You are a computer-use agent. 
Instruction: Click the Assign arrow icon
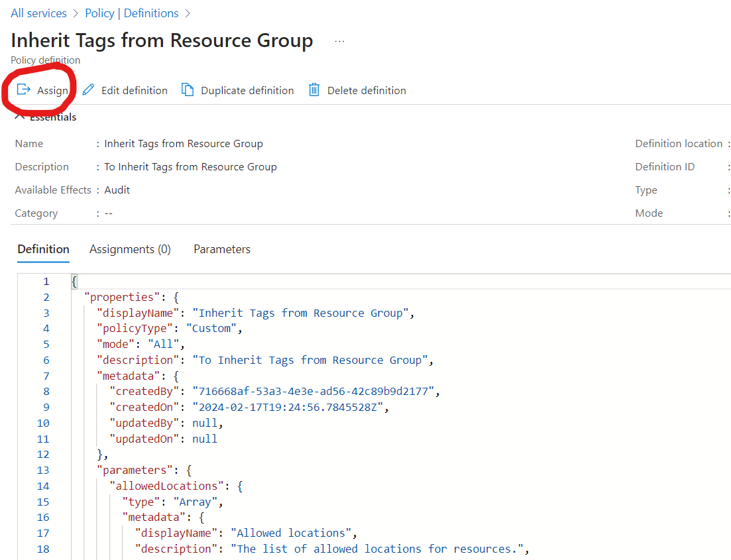(x=24, y=90)
